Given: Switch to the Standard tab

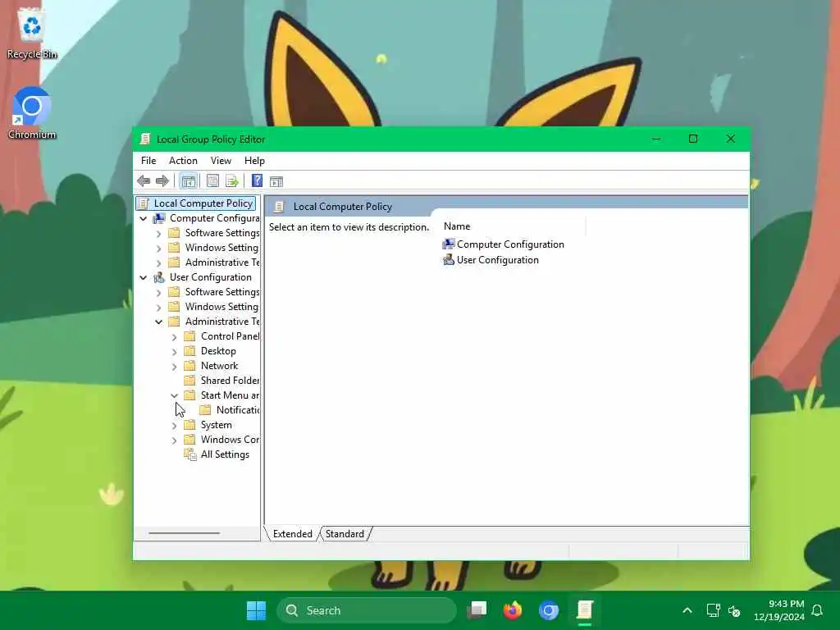Looking at the screenshot, I should tap(345, 534).
